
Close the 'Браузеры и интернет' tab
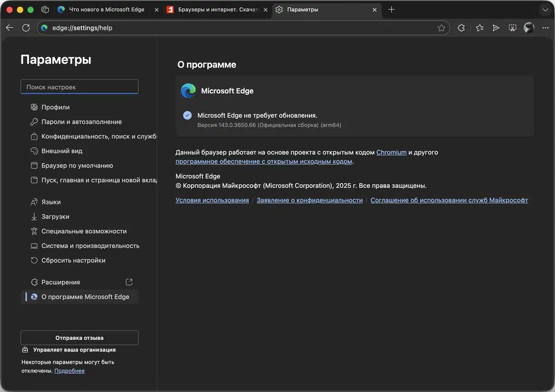265,9
